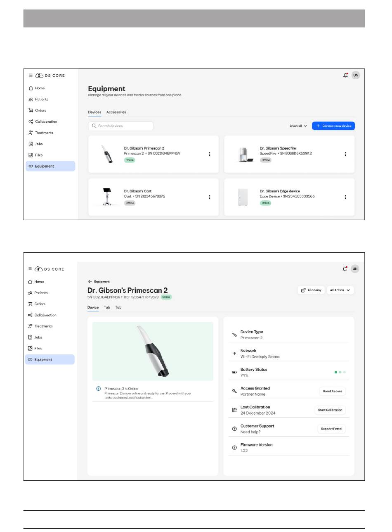This screenshot has width=392, height=532.
Task: Open Collaboration in the Primescan 2 detail screen sidebar
Action: coord(42,315)
